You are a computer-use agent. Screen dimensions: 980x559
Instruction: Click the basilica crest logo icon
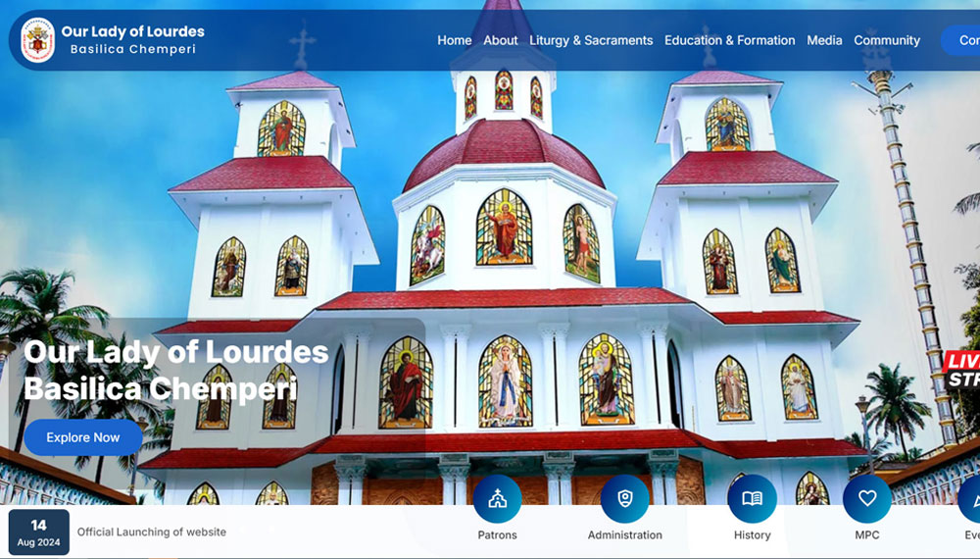[38, 40]
